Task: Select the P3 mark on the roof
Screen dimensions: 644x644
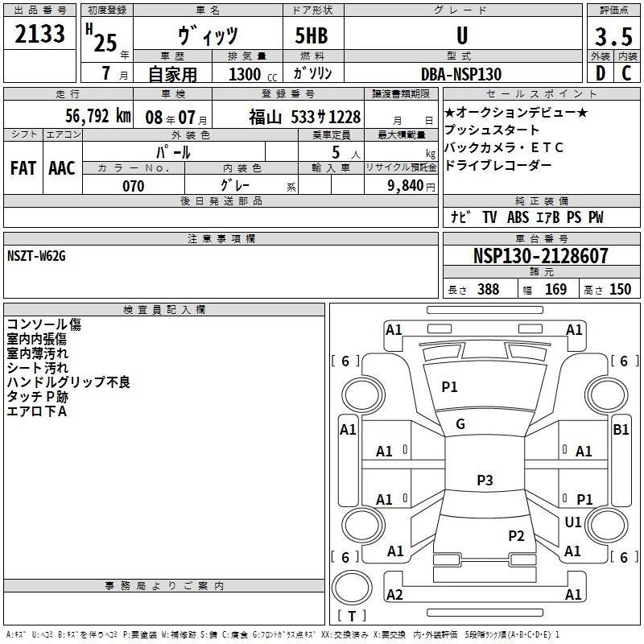Action: point(485,480)
